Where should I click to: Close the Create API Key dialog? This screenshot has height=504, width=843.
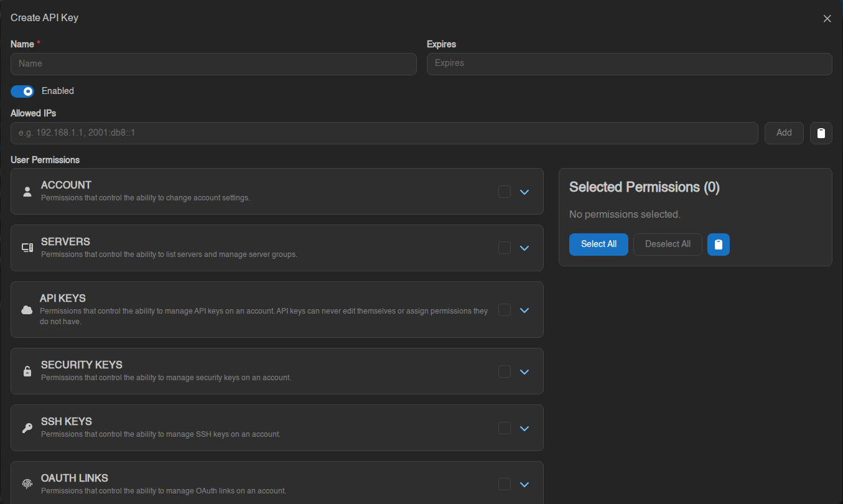pyautogui.click(x=827, y=19)
